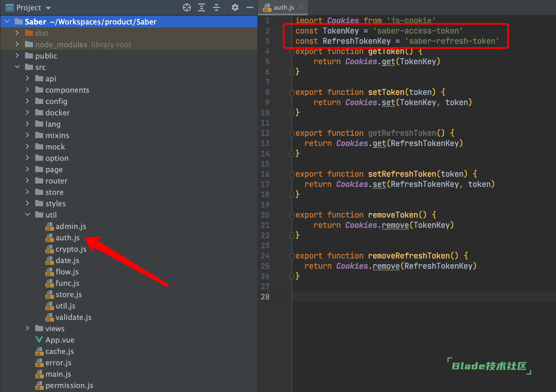Select auth.js in the util folder
This screenshot has width=556, height=392.
pyautogui.click(x=67, y=238)
